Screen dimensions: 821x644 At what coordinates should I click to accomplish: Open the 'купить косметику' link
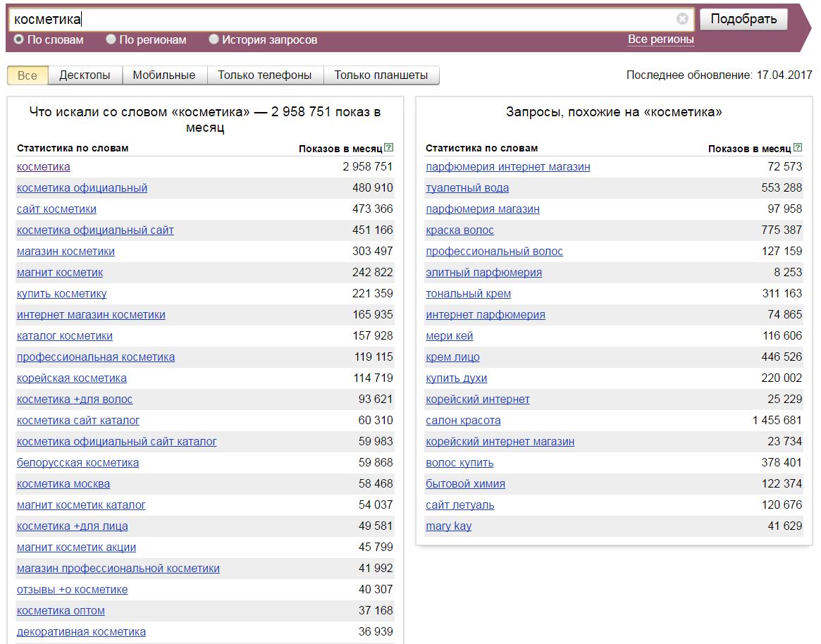(62, 294)
